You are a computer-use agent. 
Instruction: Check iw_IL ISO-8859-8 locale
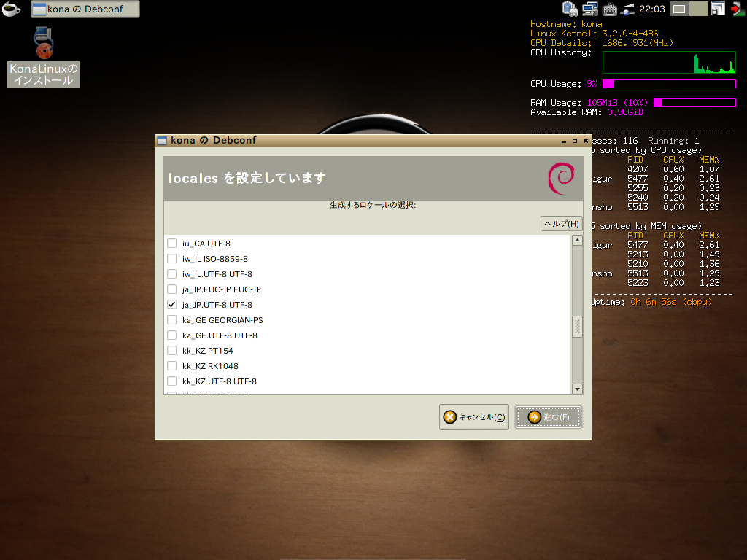pyautogui.click(x=172, y=259)
